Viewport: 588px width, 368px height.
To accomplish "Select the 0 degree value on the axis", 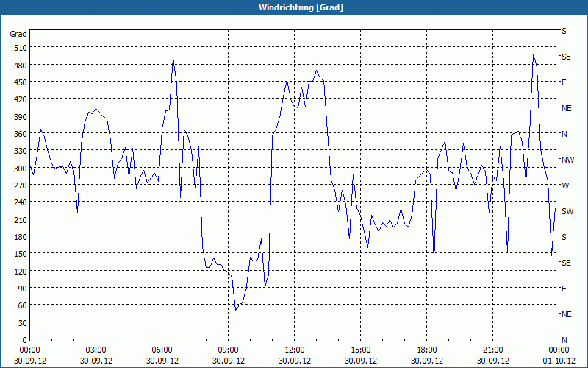I will (25, 340).
